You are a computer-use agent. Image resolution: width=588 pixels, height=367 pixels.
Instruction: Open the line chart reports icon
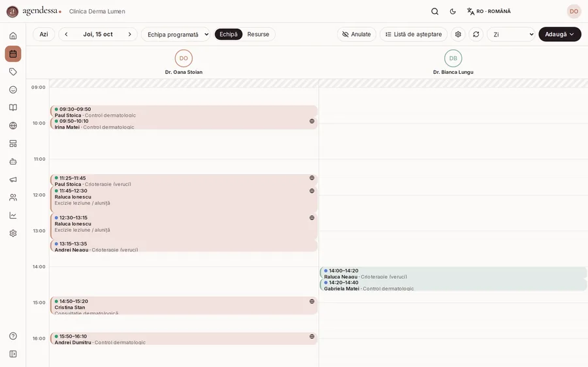click(13, 215)
